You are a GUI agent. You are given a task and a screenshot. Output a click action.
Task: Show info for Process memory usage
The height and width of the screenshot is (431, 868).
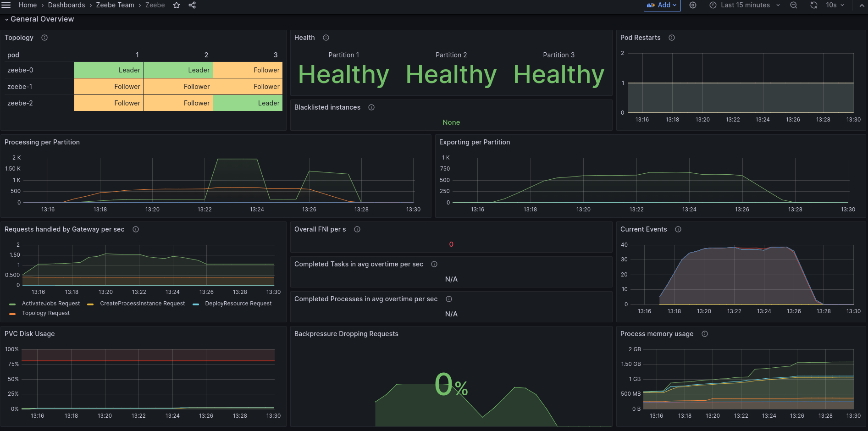705,334
